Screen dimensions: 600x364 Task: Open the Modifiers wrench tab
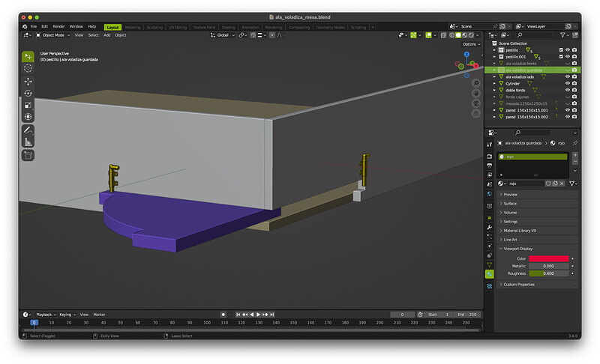[490, 227]
